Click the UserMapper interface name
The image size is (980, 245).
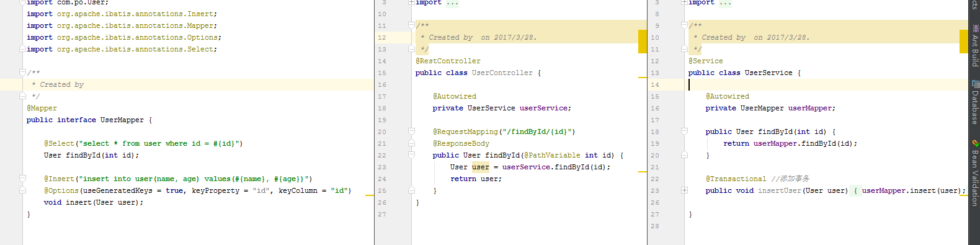point(122,120)
